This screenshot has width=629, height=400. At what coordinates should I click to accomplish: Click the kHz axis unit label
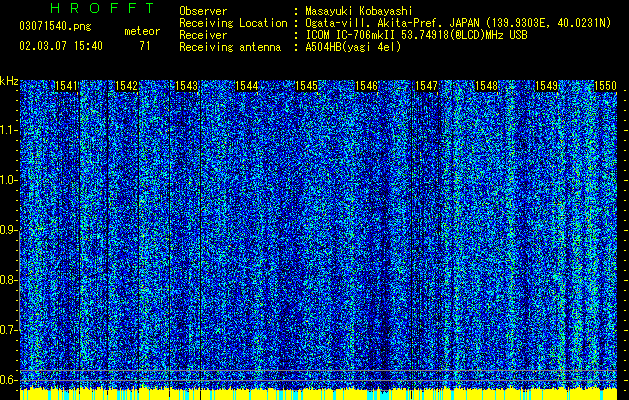click(9, 81)
